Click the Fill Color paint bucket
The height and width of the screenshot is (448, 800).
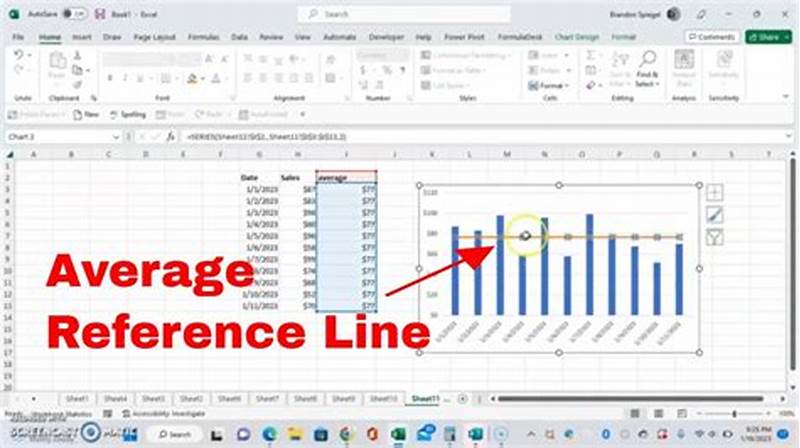click(192, 79)
